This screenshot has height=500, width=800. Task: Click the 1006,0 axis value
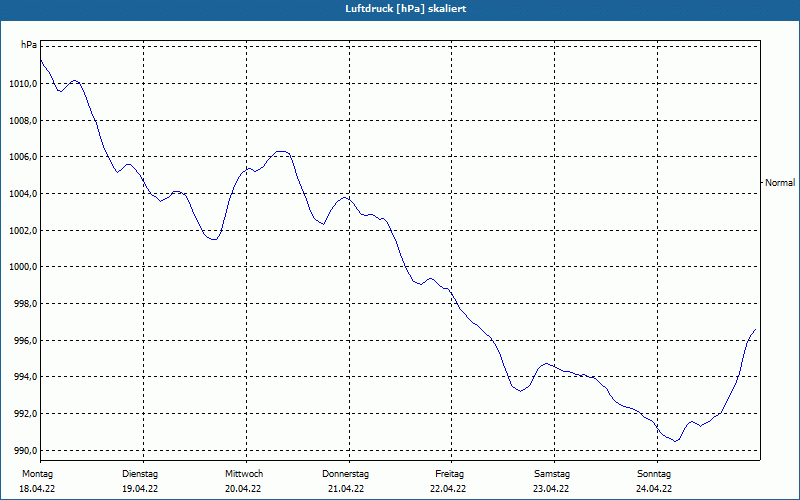click(23, 157)
